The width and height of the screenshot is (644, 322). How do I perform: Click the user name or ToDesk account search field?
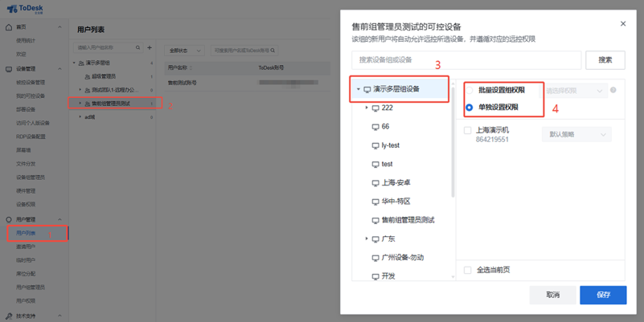pyautogui.click(x=244, y=51)
